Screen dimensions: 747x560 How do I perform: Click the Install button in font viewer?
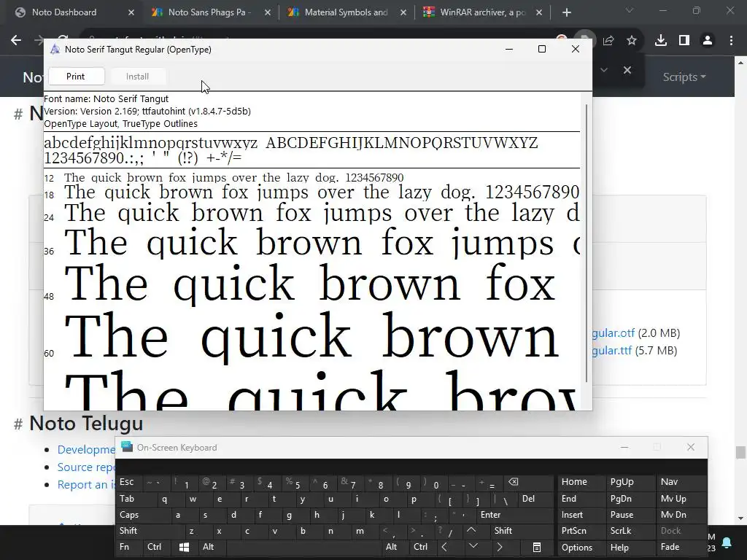pos(137,76)
